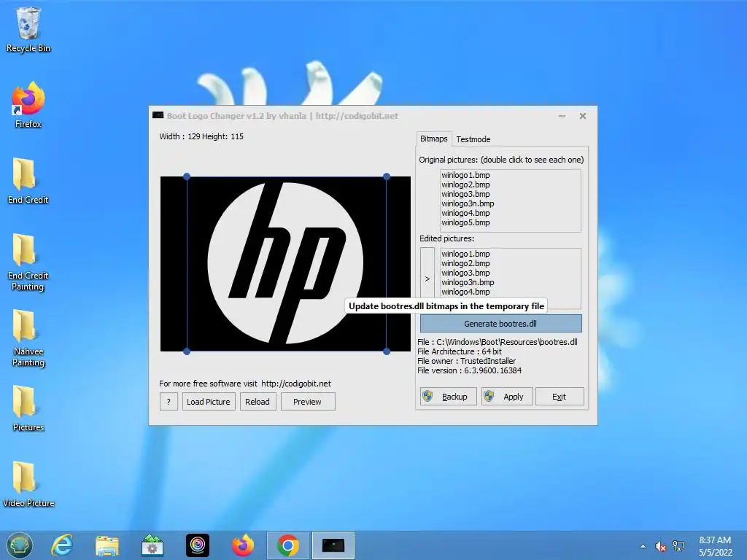
Task: Select the End Credit Painting folder
Action: [28, 262]
